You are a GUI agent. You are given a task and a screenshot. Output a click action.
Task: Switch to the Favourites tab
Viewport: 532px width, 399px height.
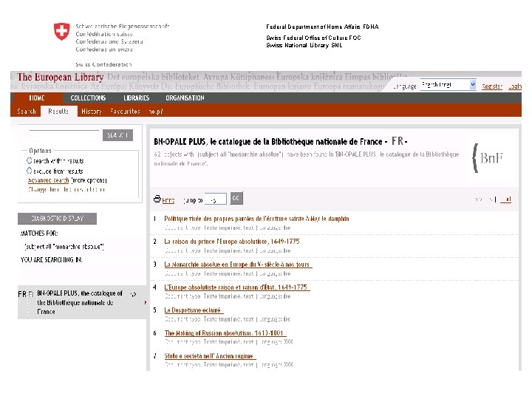pyautogui.click(x=125, y=112)
